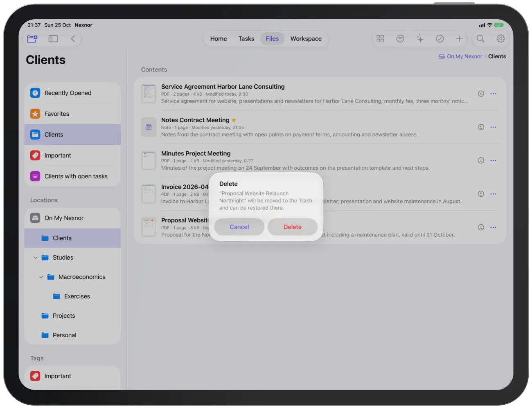Show info for Proposal Website row
The width and height of the screenshot is (532, 408).
481,227
